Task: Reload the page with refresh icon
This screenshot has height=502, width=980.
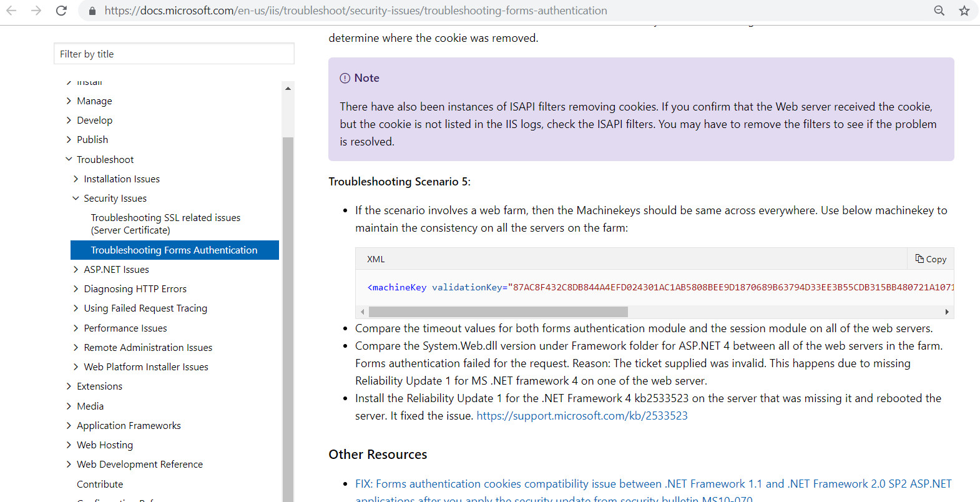Action: (x=61, y=11)
